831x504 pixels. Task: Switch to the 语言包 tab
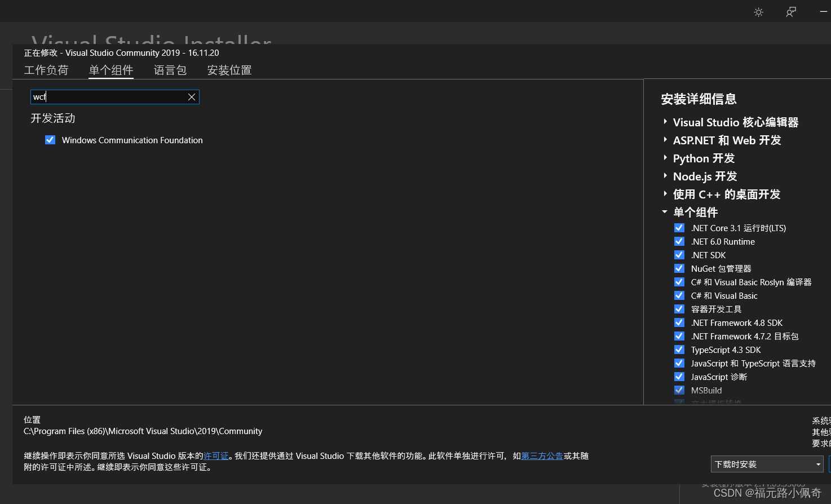170,70
